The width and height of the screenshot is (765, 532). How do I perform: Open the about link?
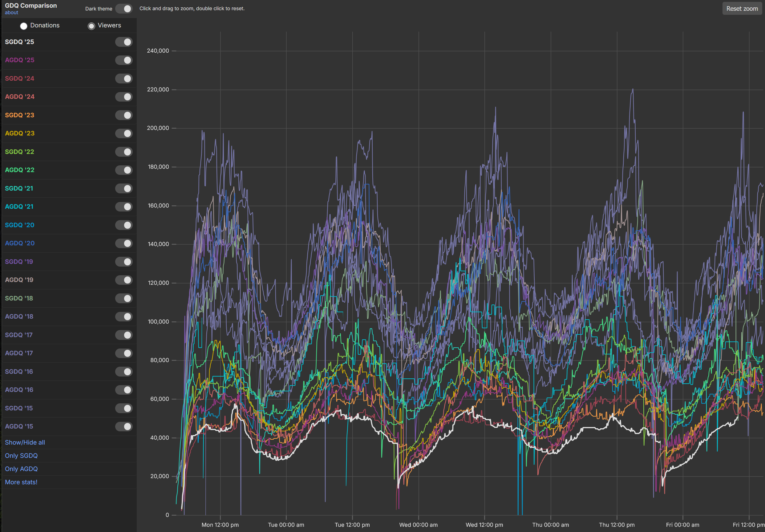coord(11,13)
